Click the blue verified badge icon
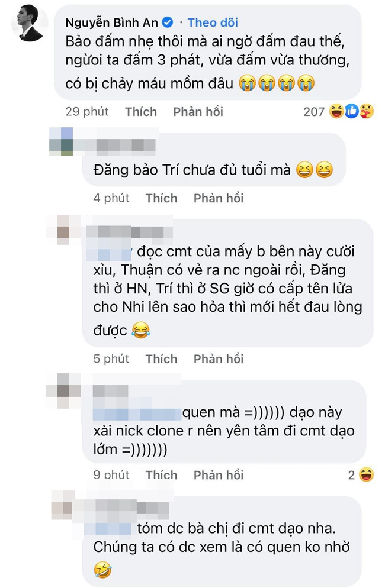The width and height of the screenshot is (385, 588). click(168, 22)
